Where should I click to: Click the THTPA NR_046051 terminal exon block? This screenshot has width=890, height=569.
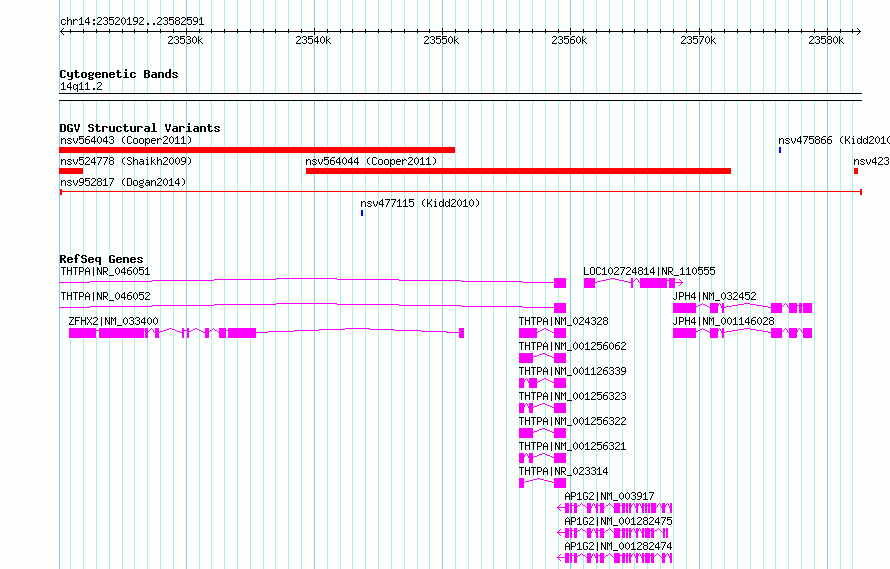560,283
